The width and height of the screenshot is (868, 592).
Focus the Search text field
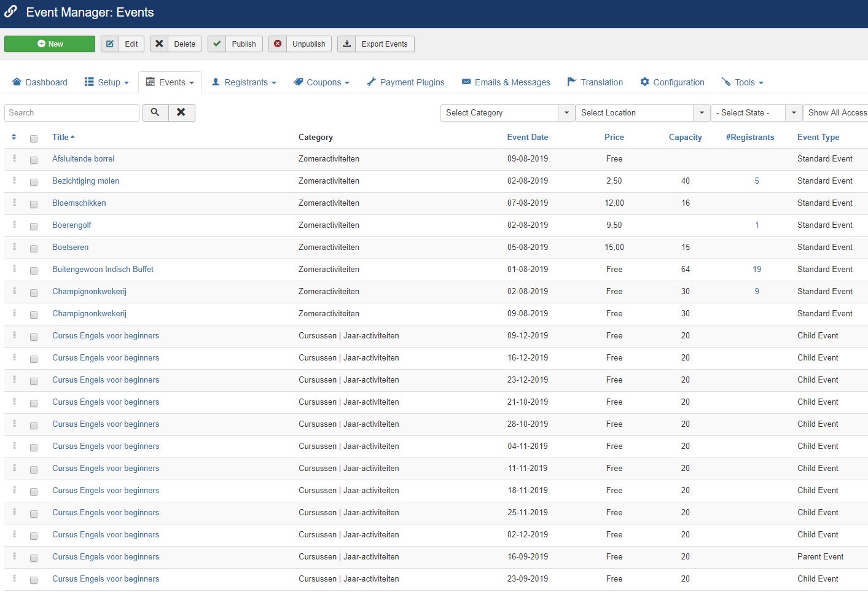72,113
